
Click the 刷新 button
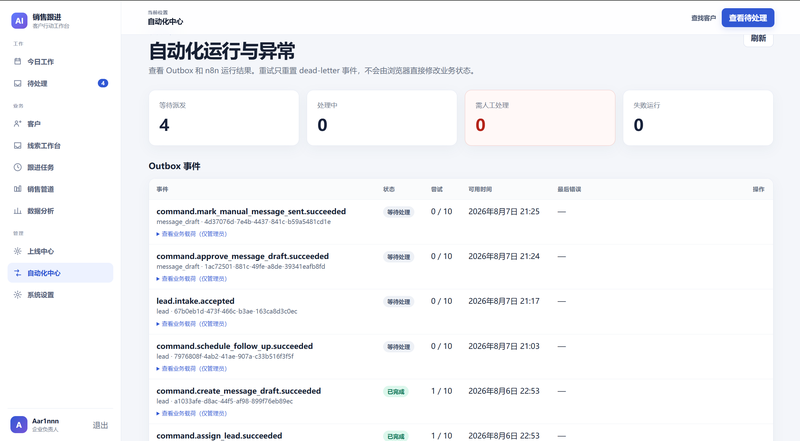click(x=758, y=38)
